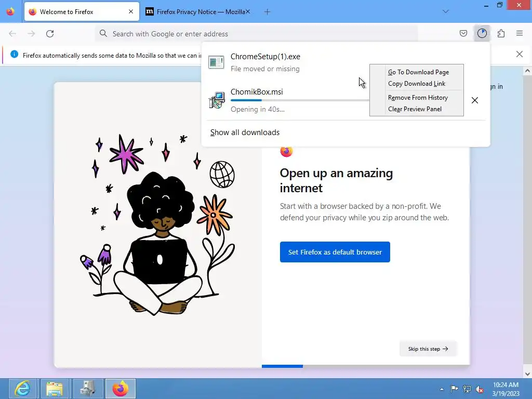This screenshot has height=399, width=532.
Task: Click File moved or missing text
Action: click(x=265, y=69)
